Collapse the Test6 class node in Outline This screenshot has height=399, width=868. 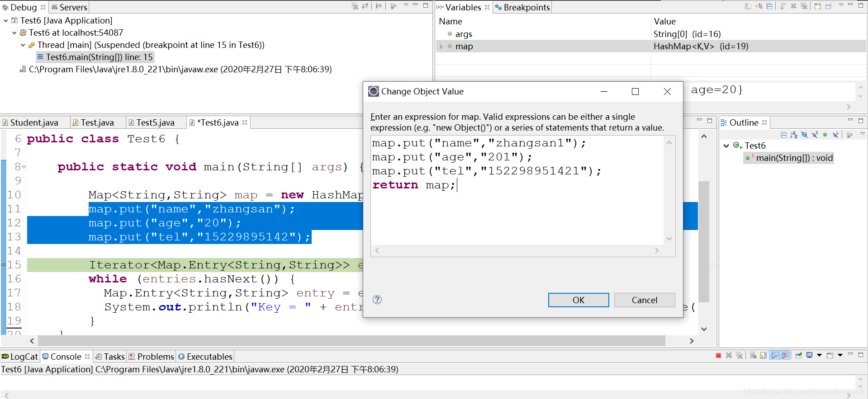click(726, 146)
